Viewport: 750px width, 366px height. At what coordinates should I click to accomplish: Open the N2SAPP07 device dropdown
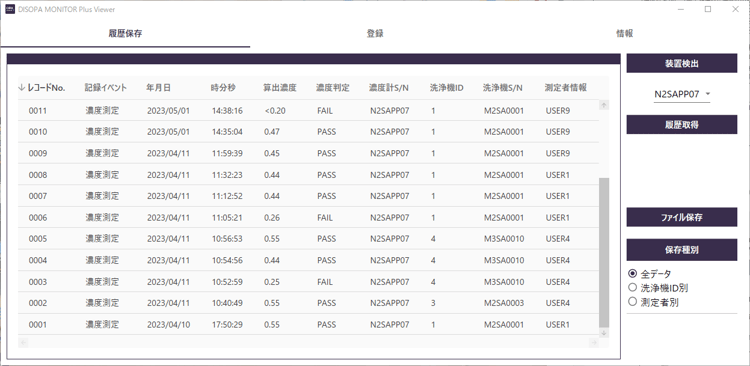[x=682, y=94]
